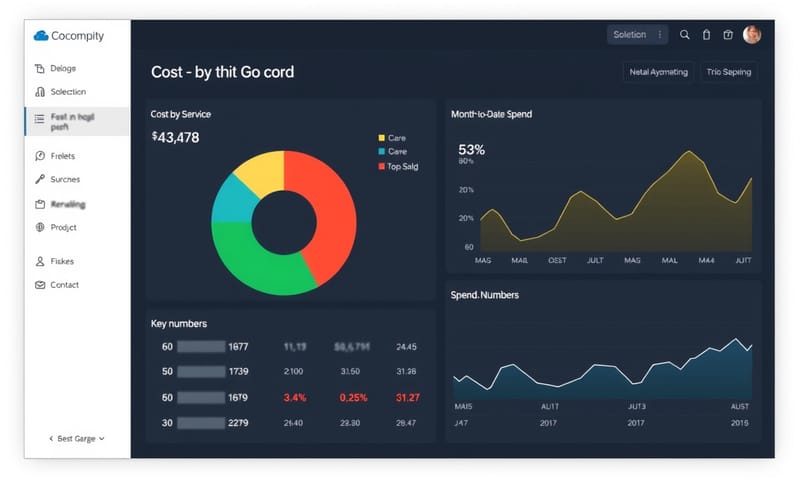
Task: Click the yellow Care legend swatch
Action: 381,138
